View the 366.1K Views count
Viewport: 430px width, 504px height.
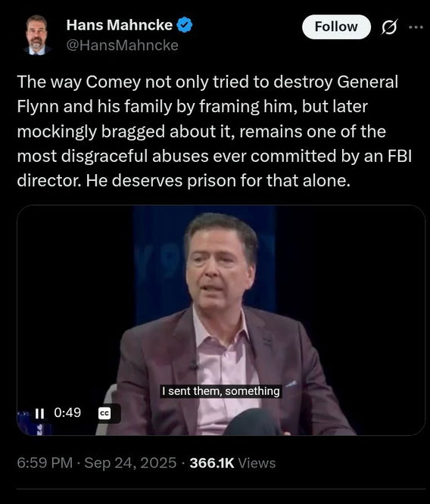[x=232, y=463]
